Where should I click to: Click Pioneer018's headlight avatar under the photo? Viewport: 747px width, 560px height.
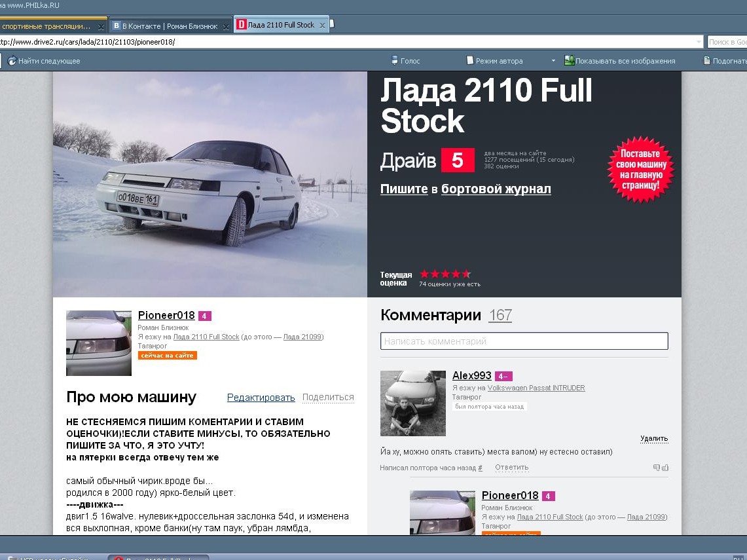[x=99, y=343]
